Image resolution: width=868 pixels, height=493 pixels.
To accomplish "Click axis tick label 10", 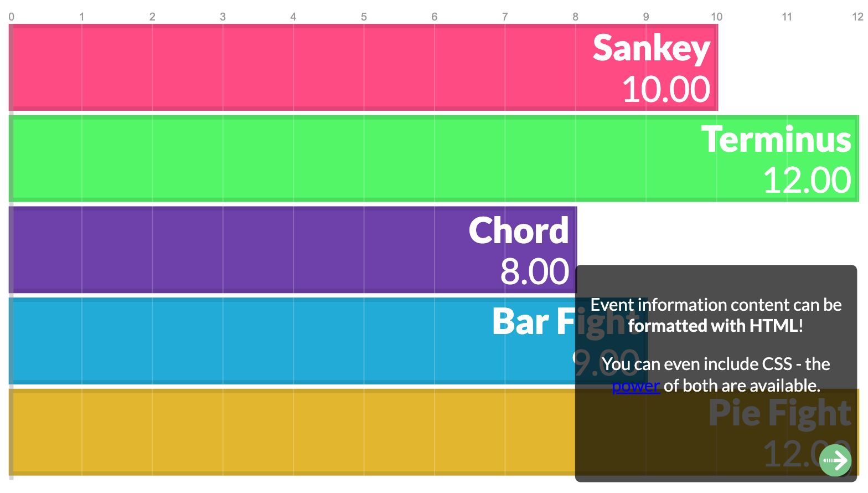I will (x=716, y=17).
